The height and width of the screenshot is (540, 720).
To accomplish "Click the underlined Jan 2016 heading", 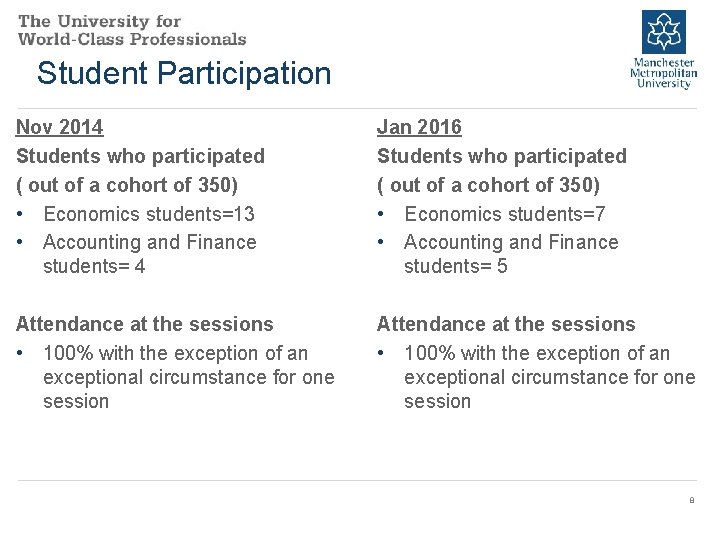I will click(419, 127).
